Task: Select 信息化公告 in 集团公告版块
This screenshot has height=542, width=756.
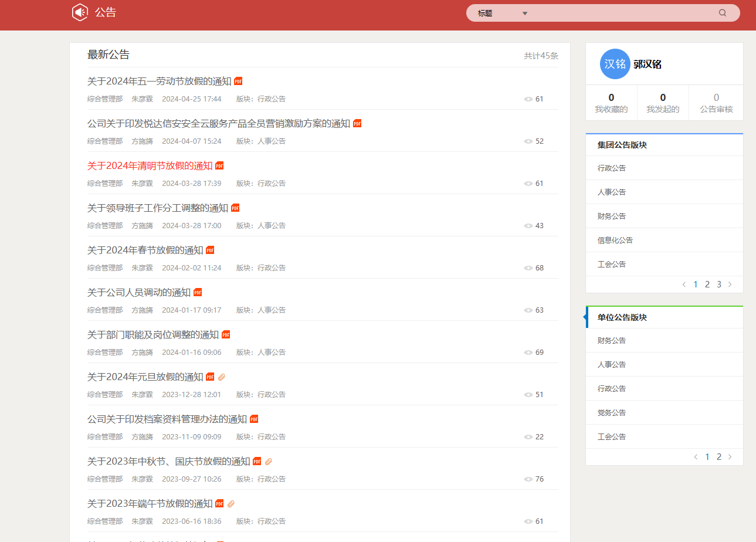Action: tap(615, 240)
